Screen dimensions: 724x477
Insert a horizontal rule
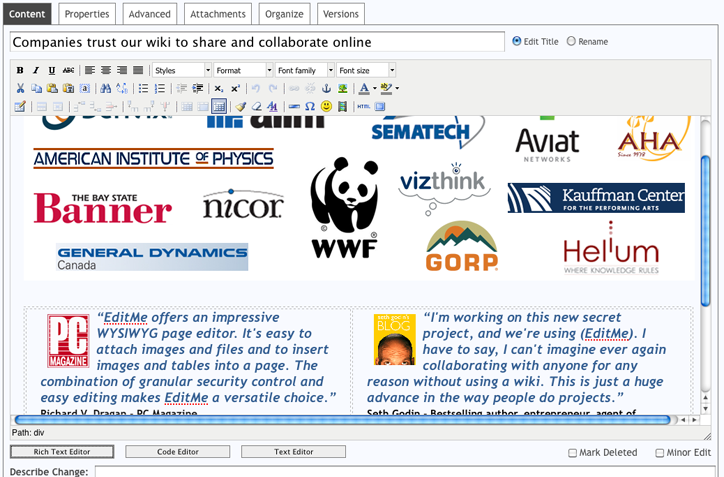pos(294,106)
